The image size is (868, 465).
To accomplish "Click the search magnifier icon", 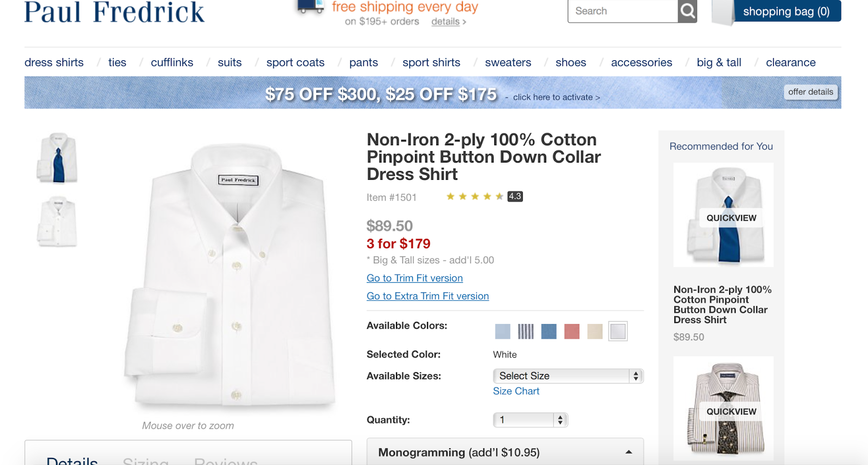I will (687, 11).
